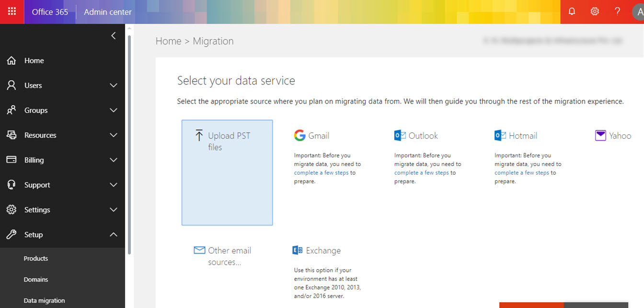Expand the Support menu chevron
Image resolution: width=644 pixels, height=308 pixels.
[114, 185]
